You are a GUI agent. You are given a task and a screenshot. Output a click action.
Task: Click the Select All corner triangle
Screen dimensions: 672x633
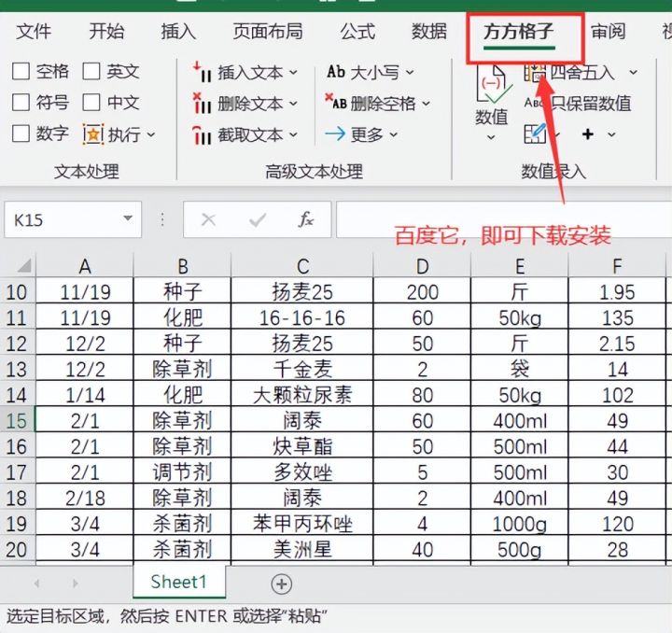[x=24, y=266]
